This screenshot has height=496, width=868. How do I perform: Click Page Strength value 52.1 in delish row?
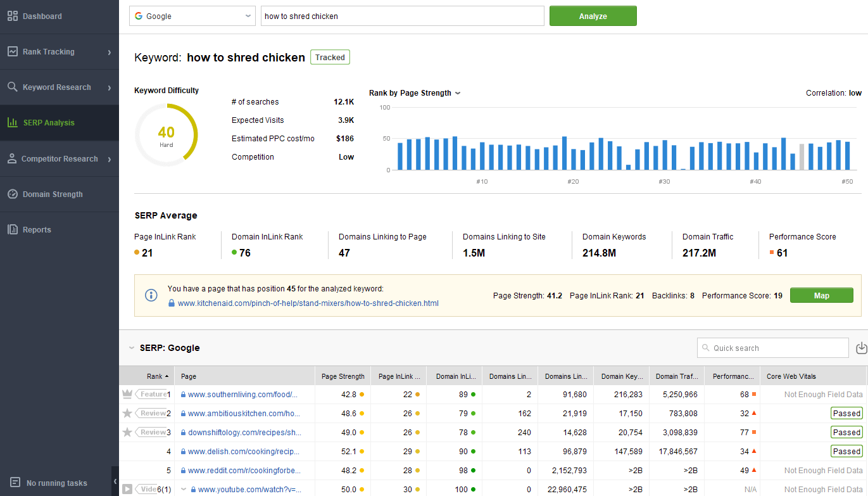pyautogui.click(x=348, y=451)
